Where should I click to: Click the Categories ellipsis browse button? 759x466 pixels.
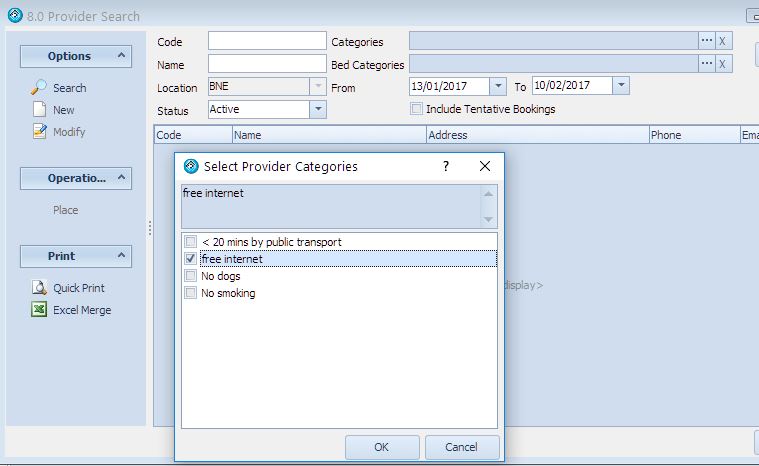tap(707, 41)
